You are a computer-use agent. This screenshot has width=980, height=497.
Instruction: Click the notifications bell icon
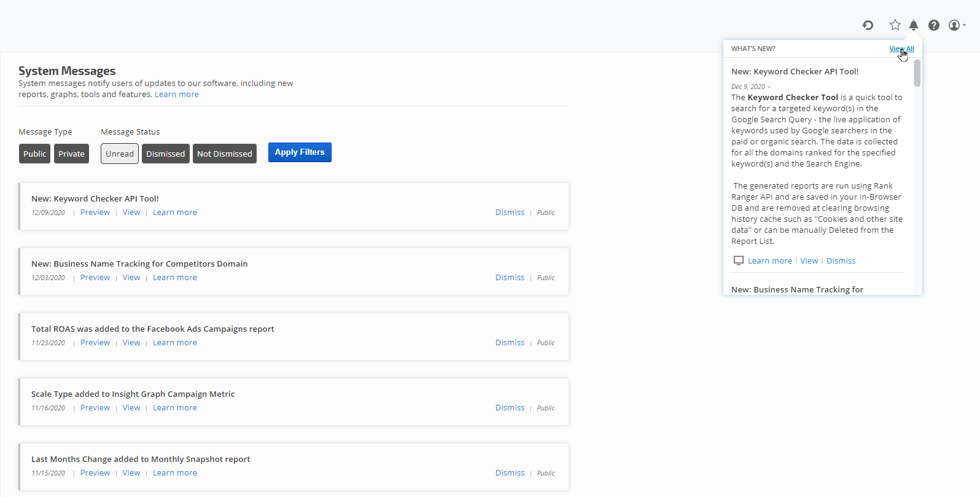pos(914,25)
